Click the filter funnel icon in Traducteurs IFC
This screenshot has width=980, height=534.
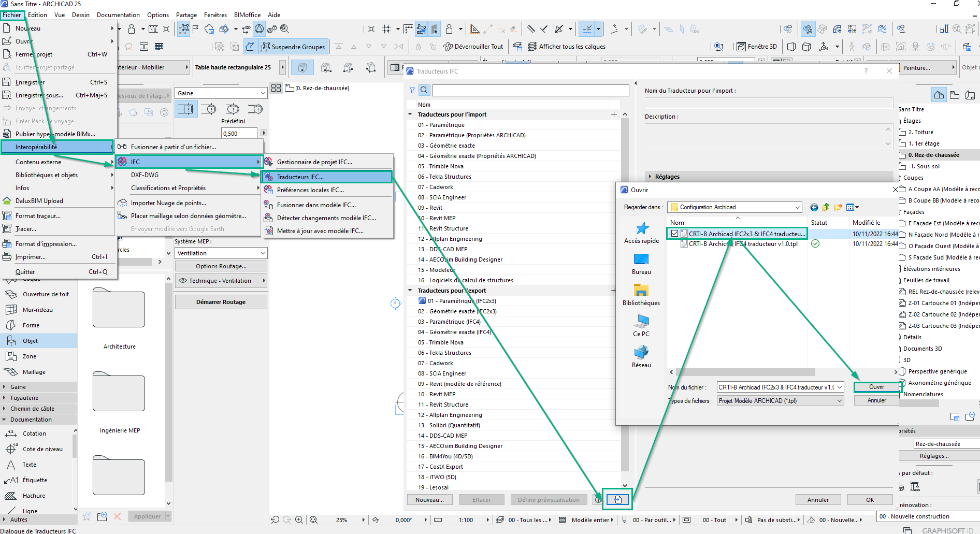pos(412,90)
